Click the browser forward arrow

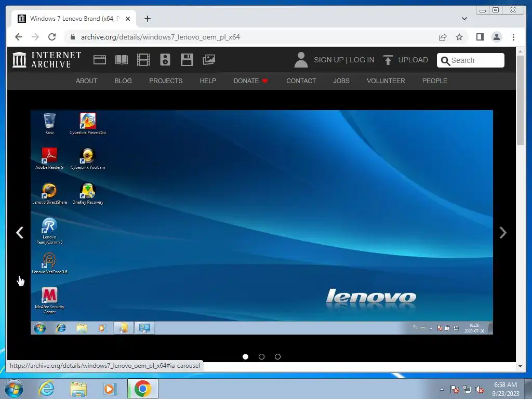(35, 37)
